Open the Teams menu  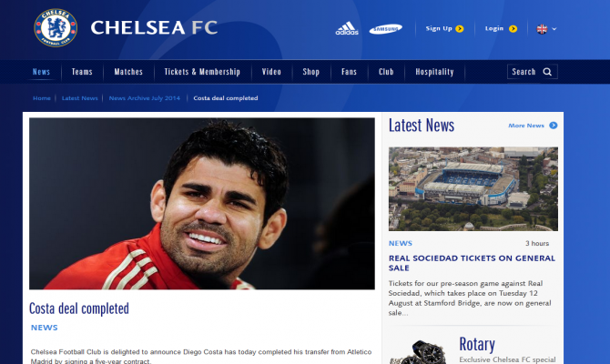click(x=82, y=72)
